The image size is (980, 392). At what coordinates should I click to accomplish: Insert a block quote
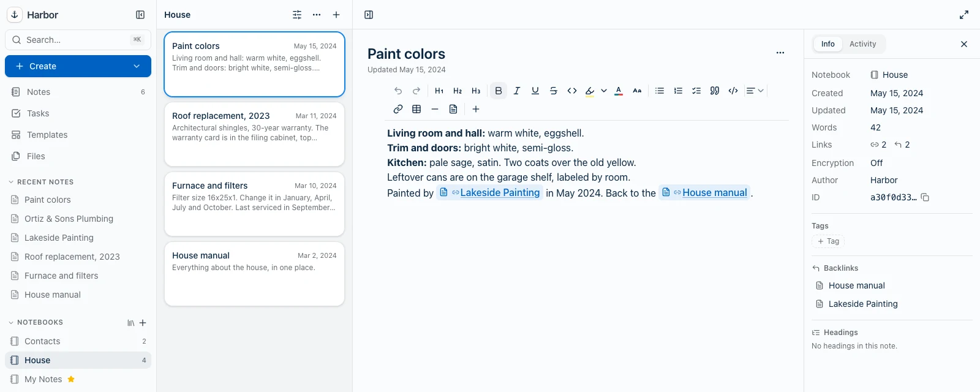pyautogui.click(x=715, y=91)
